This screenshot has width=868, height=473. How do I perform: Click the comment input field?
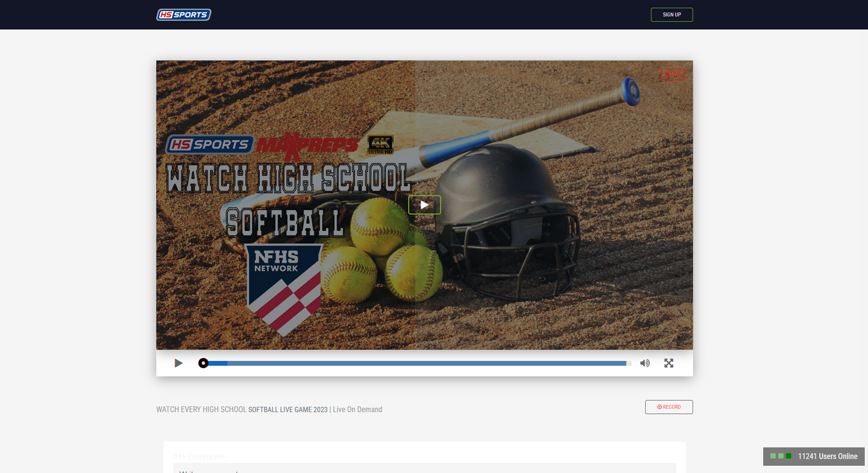click(x=424, y=469)
